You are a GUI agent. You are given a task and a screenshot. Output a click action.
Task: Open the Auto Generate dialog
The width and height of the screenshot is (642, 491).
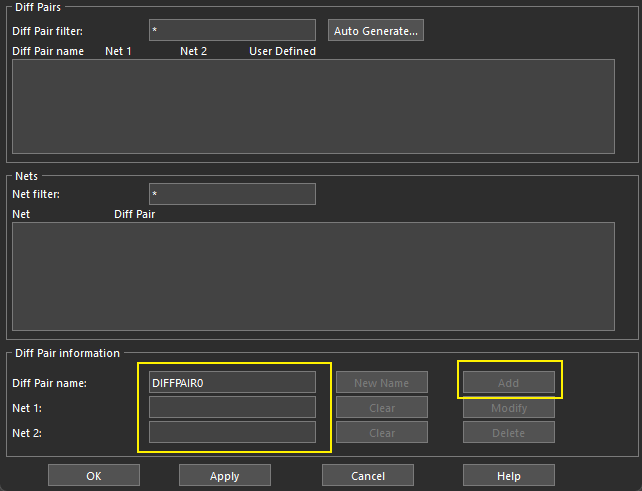coord(375,31)
